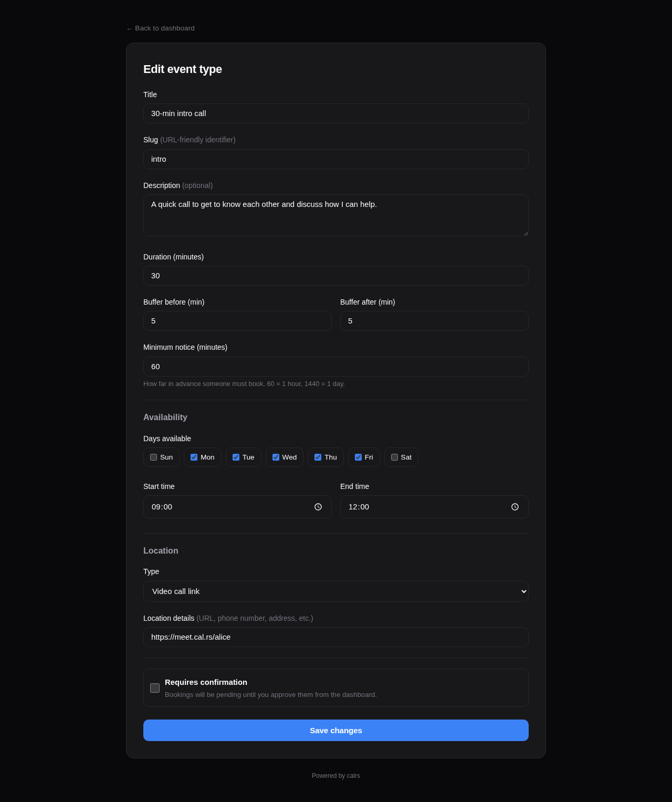Uncheck the Monday availability box
The image size is (672, 802).
(194, 457)
